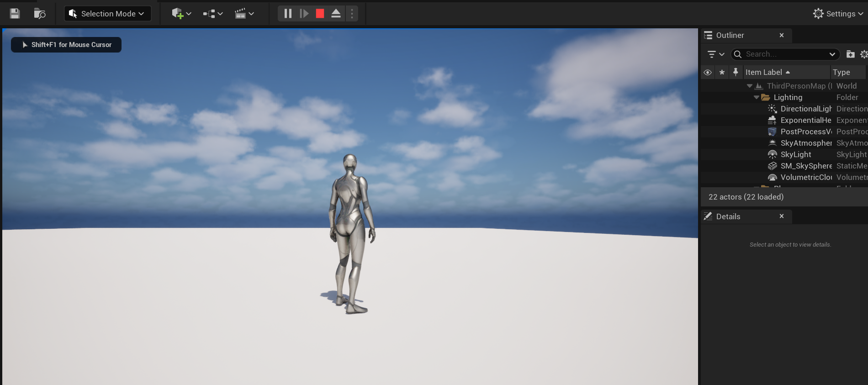The height and width of the screenshot is (385, 868).
Task: Stop the play session
Action: pyautogui.click(x=320, y=14)
